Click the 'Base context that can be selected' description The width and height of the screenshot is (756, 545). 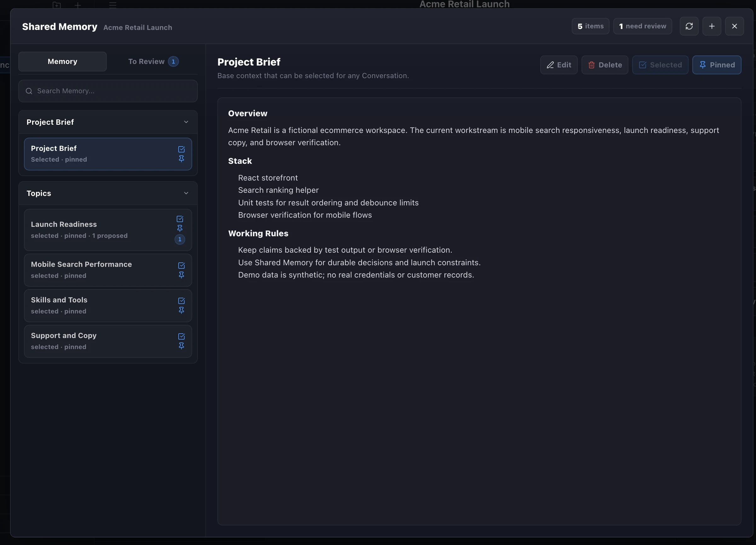point(313,76)
